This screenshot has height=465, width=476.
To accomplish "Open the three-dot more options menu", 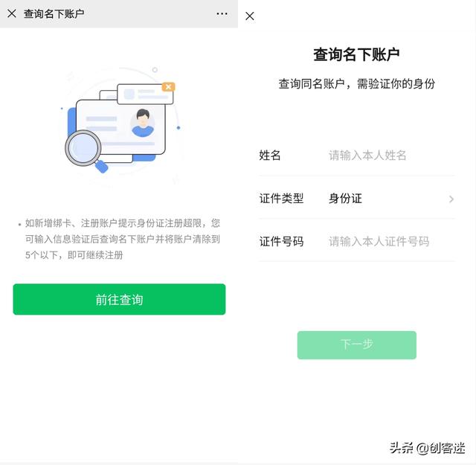I will [222, 13].
